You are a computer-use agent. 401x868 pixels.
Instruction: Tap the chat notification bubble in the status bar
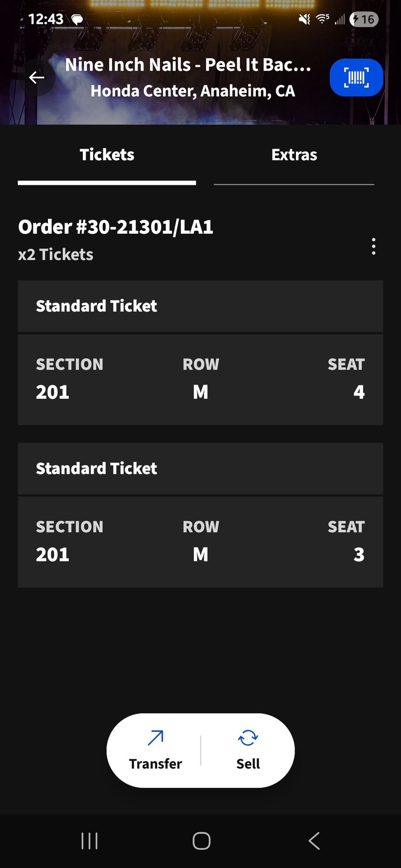point(77,19)
